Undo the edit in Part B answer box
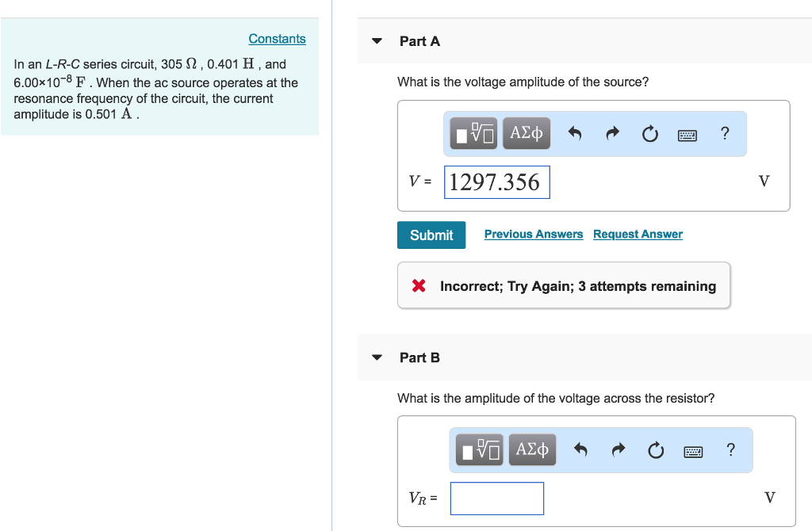This screenshot has height=531, width=812. pyautogui.click(x=580, y=449)
